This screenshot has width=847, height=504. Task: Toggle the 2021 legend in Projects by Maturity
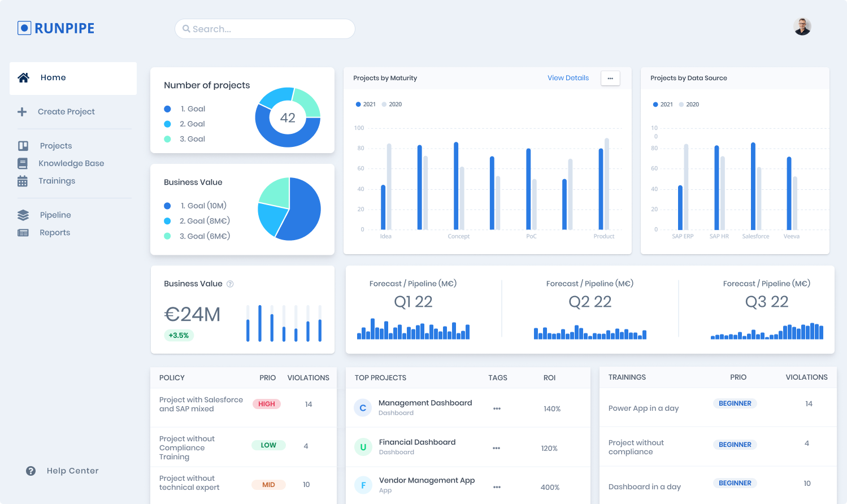pos(366,104)
